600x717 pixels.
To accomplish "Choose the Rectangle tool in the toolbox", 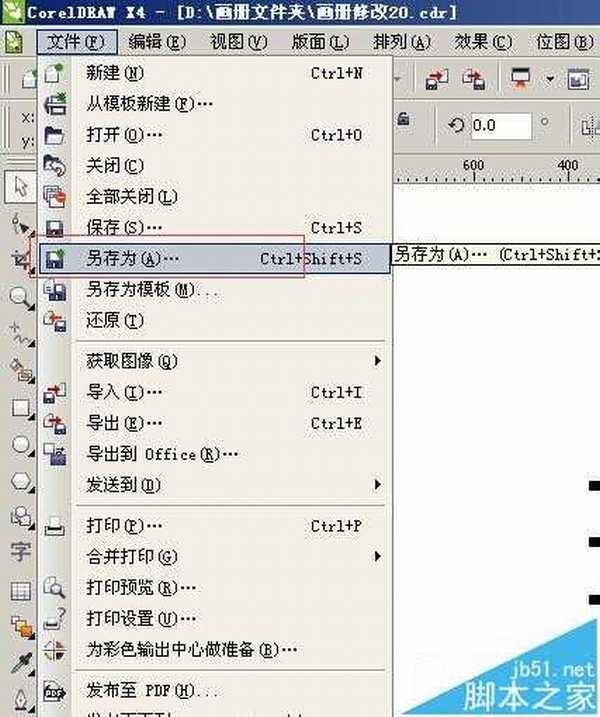I will pyautogui.click(x=20, y=407).
